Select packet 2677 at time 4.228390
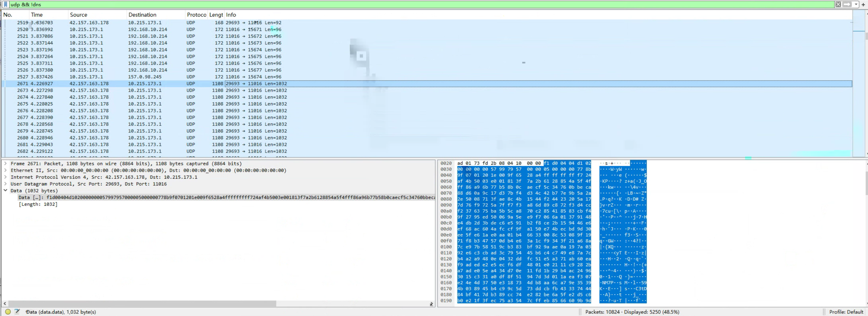This screenshot has height=316, width=868. [427, 117]
